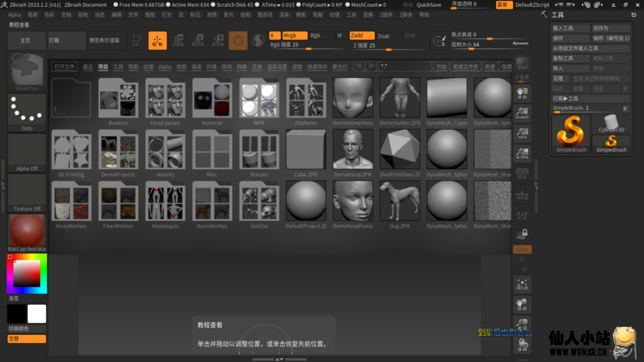Toggle the Zadd sculpting mode

click(x=361, y=36)
